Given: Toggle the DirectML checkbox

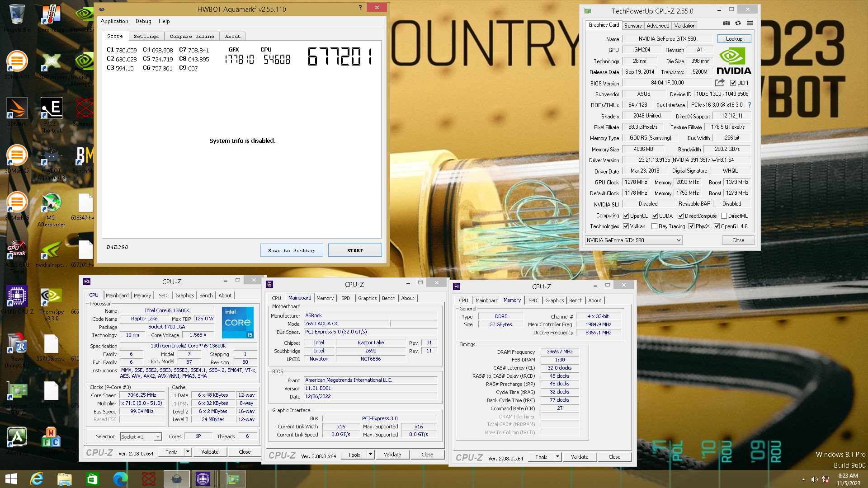Looking at the screenshot, I should (724, 216).
